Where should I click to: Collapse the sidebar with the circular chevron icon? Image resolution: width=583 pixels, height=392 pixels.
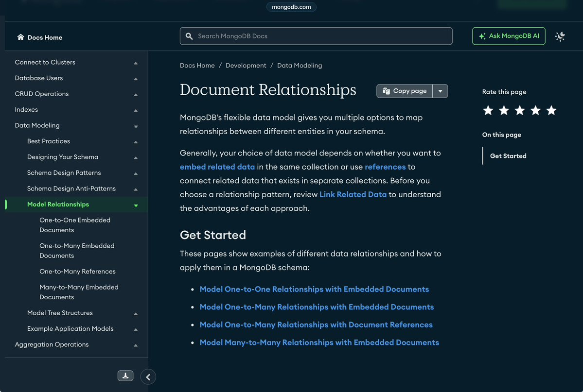148,376
